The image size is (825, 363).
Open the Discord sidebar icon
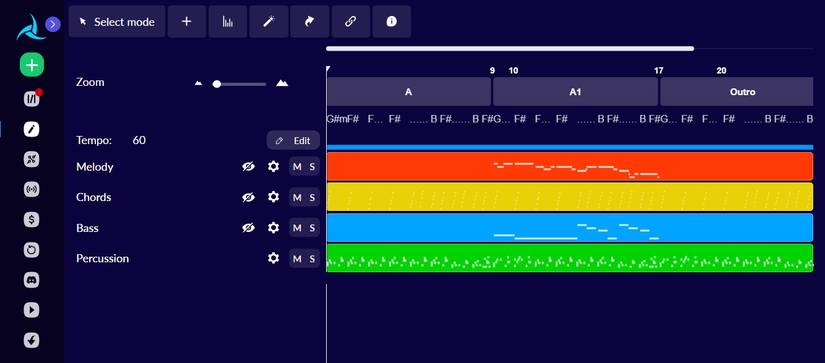(32, 280)
